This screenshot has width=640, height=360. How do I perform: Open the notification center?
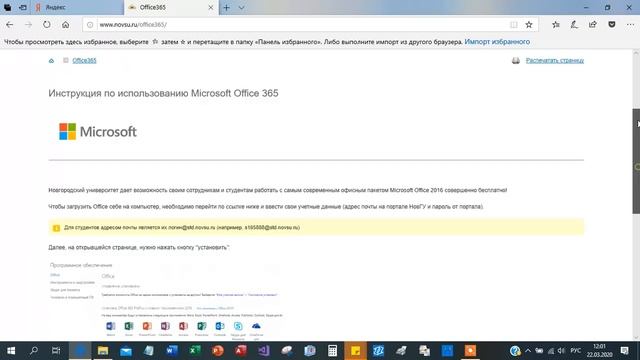tap(624, 351)
